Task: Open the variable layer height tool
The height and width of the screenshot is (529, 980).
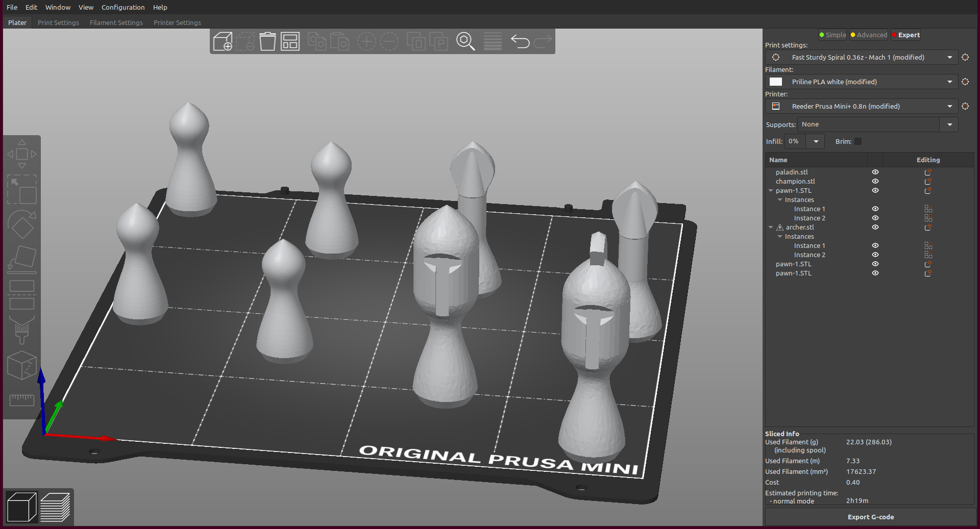Action: coord(492,41)
